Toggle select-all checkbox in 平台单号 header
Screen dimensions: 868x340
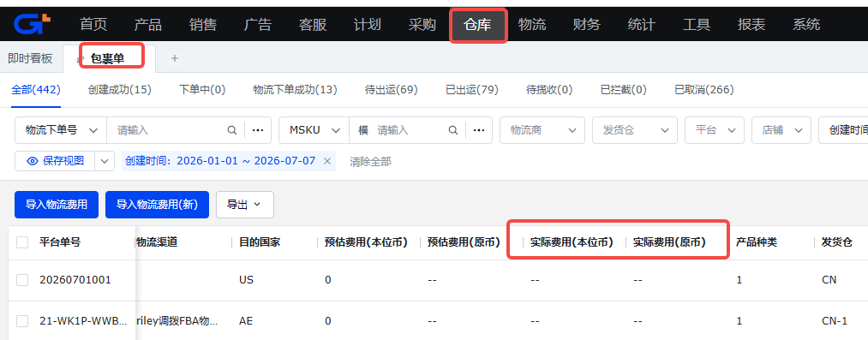(22, 242)
